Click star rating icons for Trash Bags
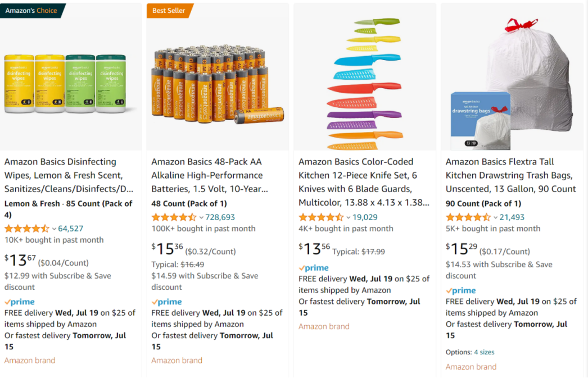The width and height of the screenshot is (588, 378). click(468, 217)
